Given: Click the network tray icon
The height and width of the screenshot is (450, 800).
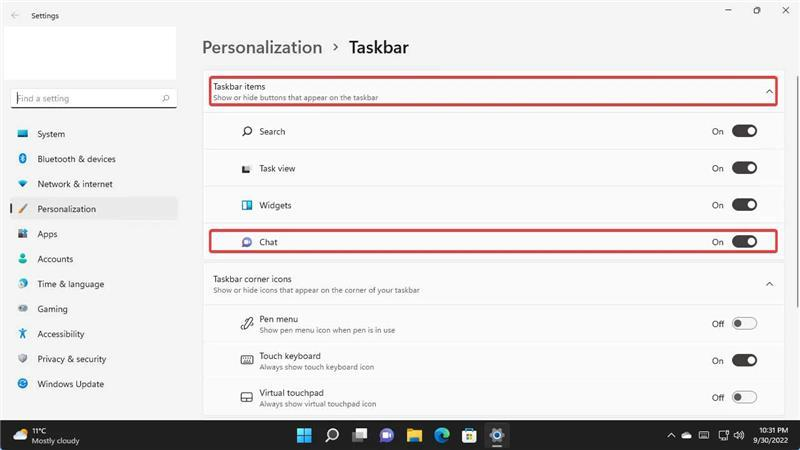Looking at the screenshot, I should tap(723, 435).
